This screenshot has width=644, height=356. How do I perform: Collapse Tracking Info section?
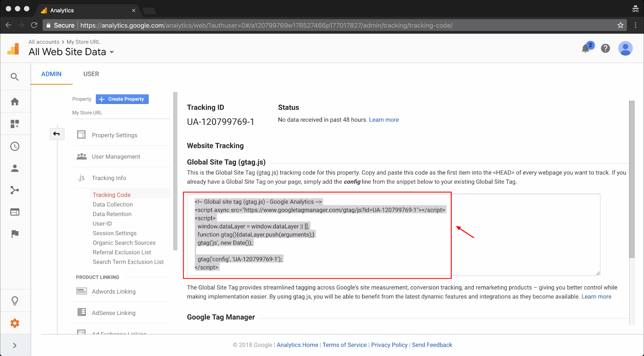tap(109, 178)
